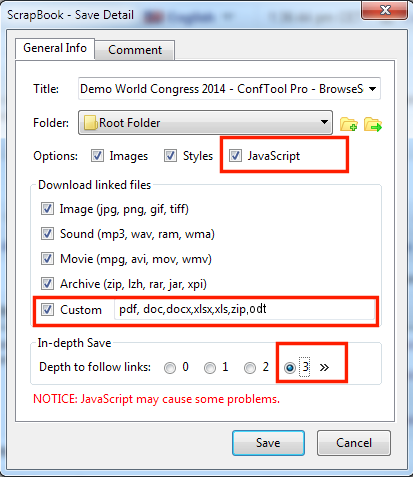
Task: Toggle Sound (mp3, wav, ram, wma) checkbox
Action: pyautogui.click(x=47, y=234)
